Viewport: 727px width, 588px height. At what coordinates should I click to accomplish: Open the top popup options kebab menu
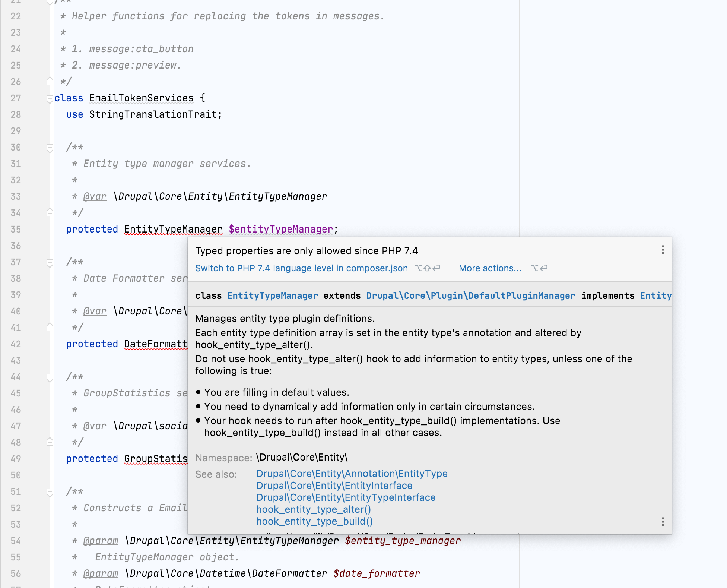[663, 251]
